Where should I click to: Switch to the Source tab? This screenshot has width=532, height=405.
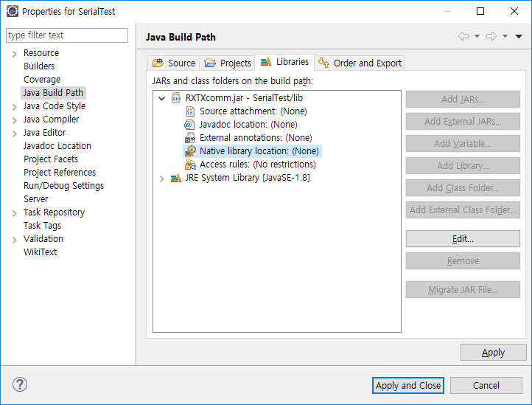[x=174, y=63]
